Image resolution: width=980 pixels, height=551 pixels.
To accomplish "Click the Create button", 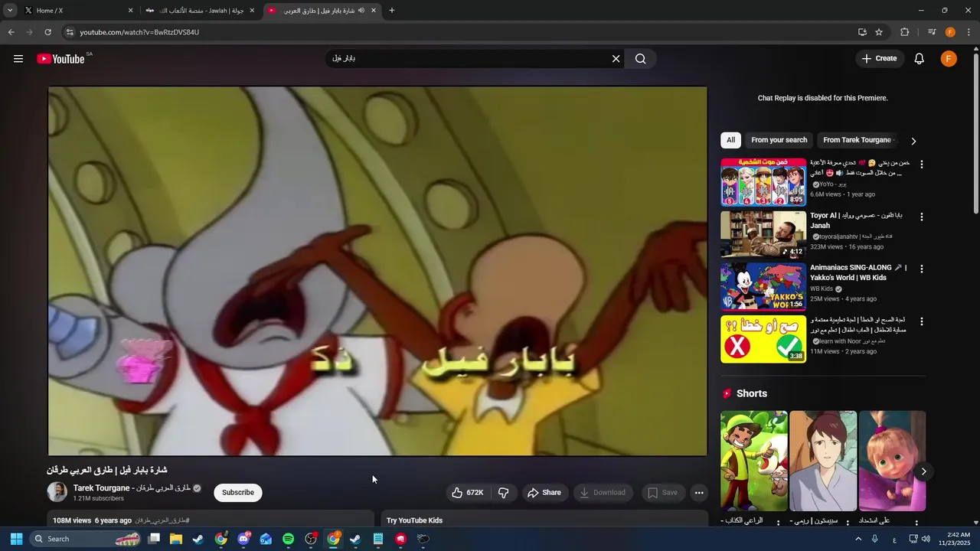I will (x=879, y=59).
